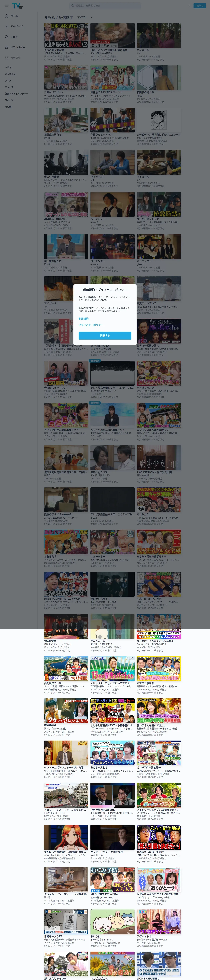Image resolution: width=210 pixels, height=980 pixels.
Task: Open 激レアさんを連れてきた thumbnail
Action: tap(159, 711)
